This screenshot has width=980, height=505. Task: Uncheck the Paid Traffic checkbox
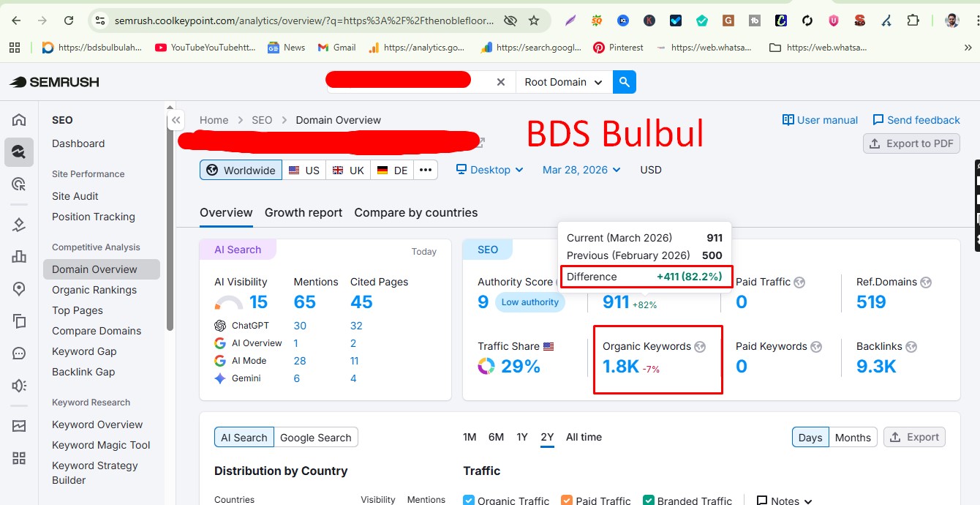coord(567,501)
